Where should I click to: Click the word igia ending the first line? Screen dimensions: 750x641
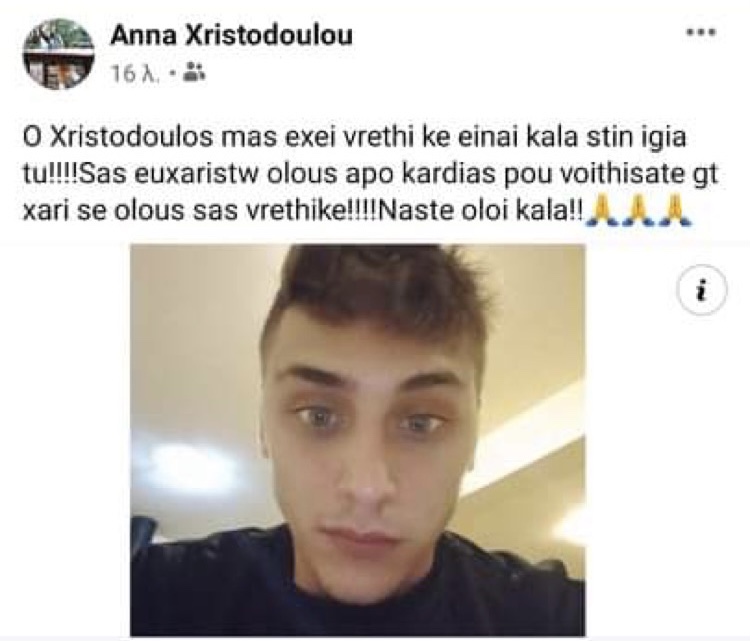(663, 138)
